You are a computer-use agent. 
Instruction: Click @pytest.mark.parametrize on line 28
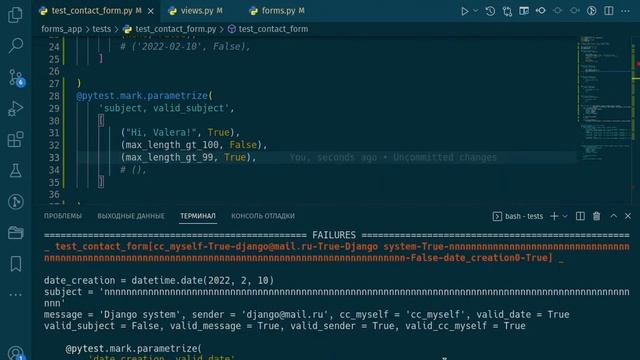pyautogui.click(x=142, y=96)
